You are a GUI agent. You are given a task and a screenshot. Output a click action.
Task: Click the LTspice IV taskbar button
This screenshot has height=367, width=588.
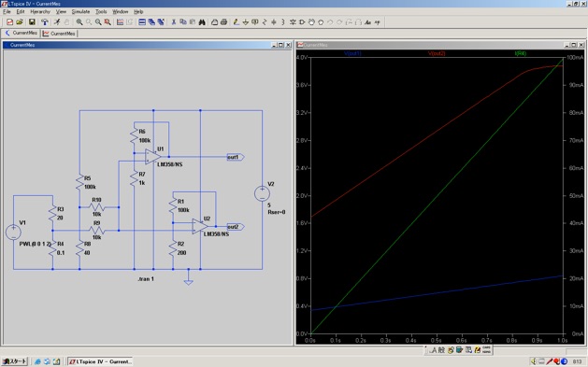pos(100,361)
